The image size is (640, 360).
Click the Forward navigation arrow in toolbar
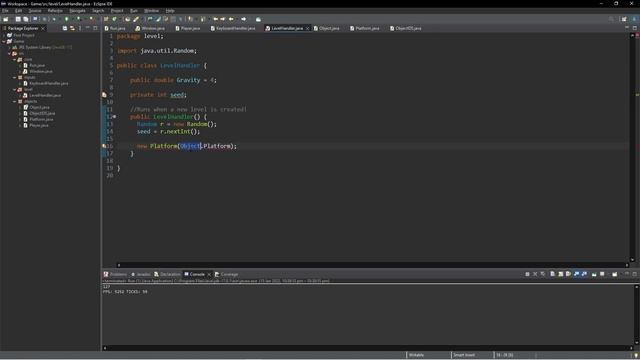coord(244,19)
